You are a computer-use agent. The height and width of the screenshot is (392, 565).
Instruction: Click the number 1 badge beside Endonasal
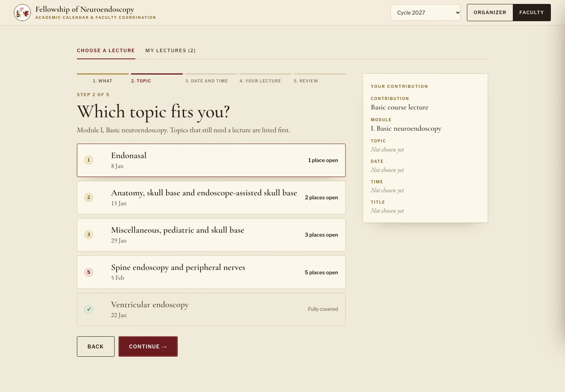tap(89, 160)
